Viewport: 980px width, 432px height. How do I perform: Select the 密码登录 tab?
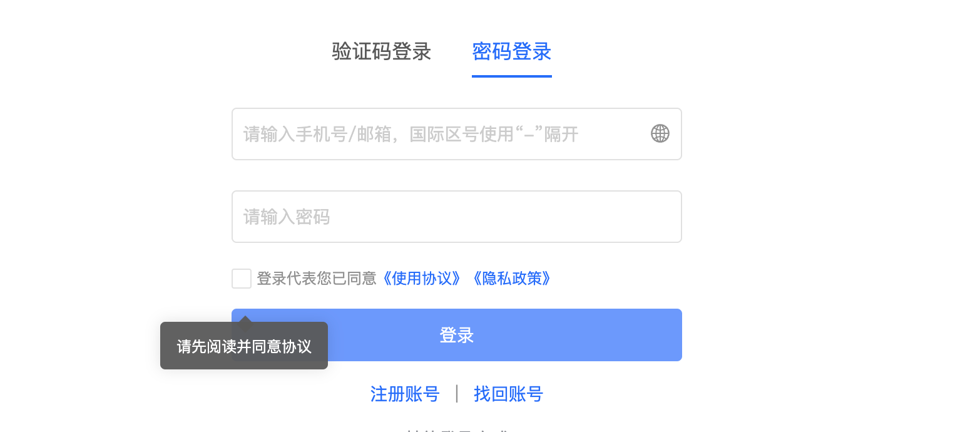[x=512, y=51]
